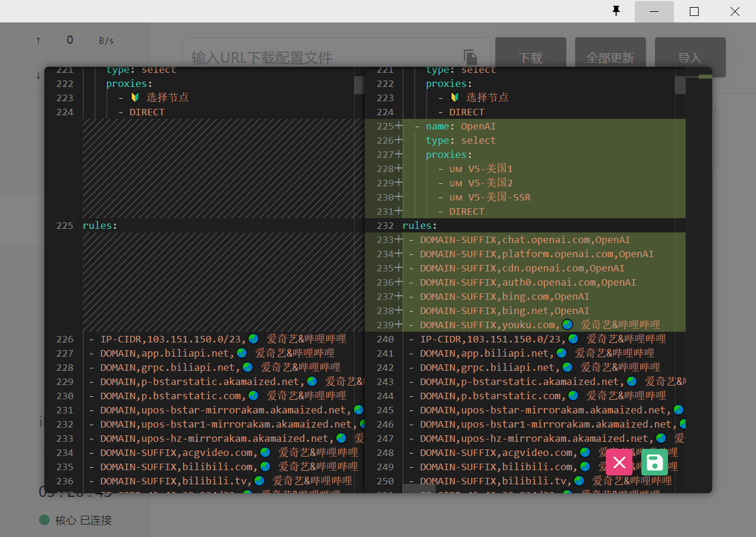
Task: Click the youku.com rule line
Action: click(534, 325)
